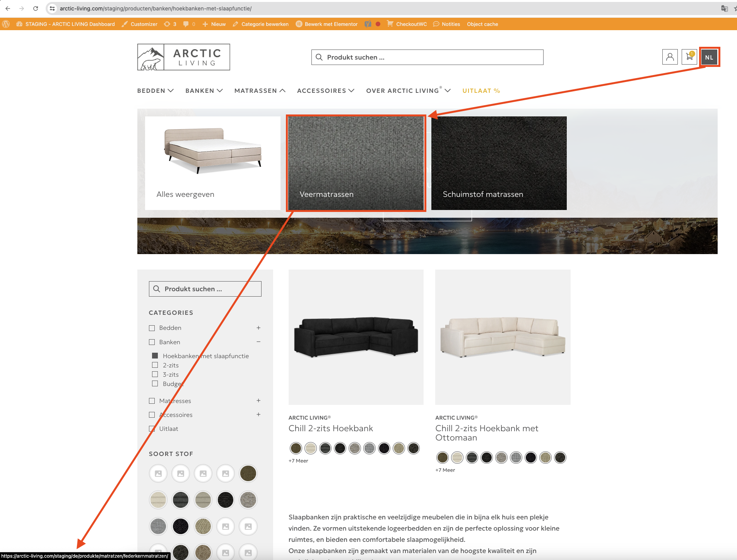737x560 pixels.
Task: Check the Banken category checkbox
Action: pyautogui.click(x=152, y=342)
